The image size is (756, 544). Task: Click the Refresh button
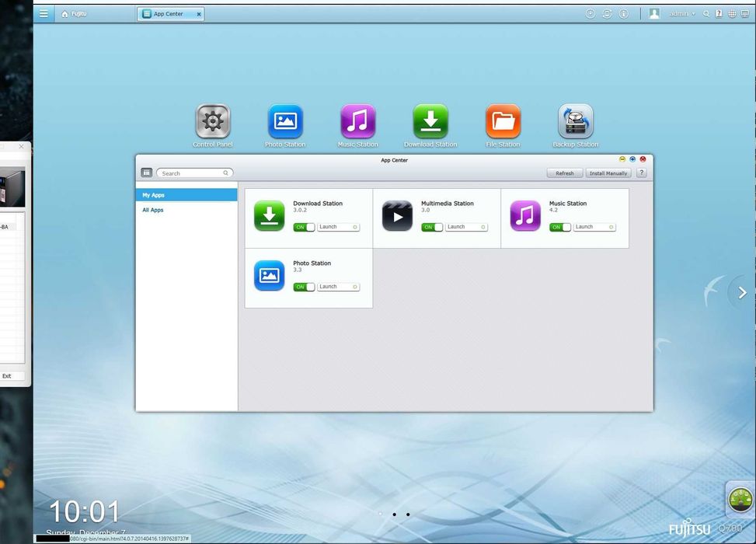point(565,173)
